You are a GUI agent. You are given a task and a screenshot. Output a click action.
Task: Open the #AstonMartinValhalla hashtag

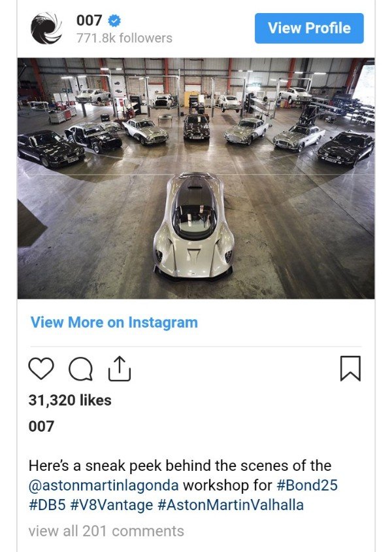(x=231, y=505)
